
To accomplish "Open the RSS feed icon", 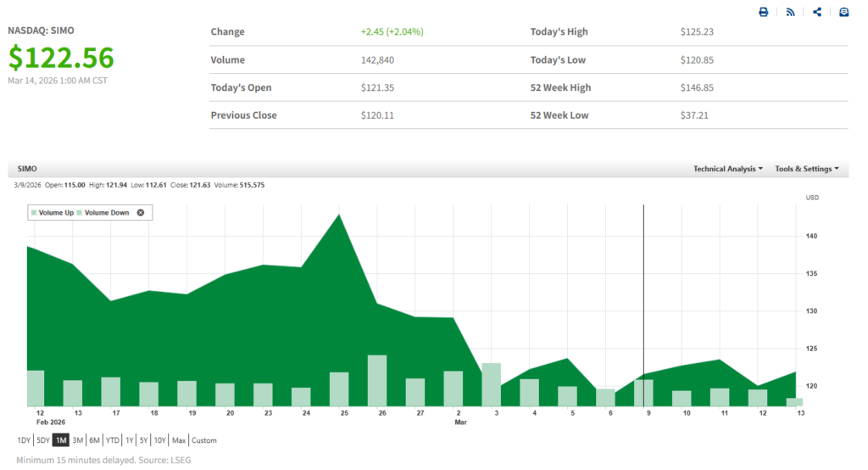I will (790, 12).
